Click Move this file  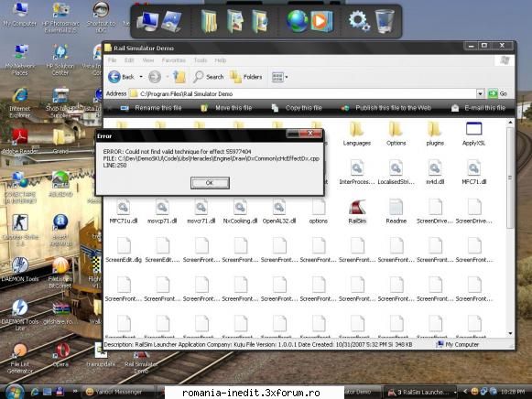pos(226,108)
